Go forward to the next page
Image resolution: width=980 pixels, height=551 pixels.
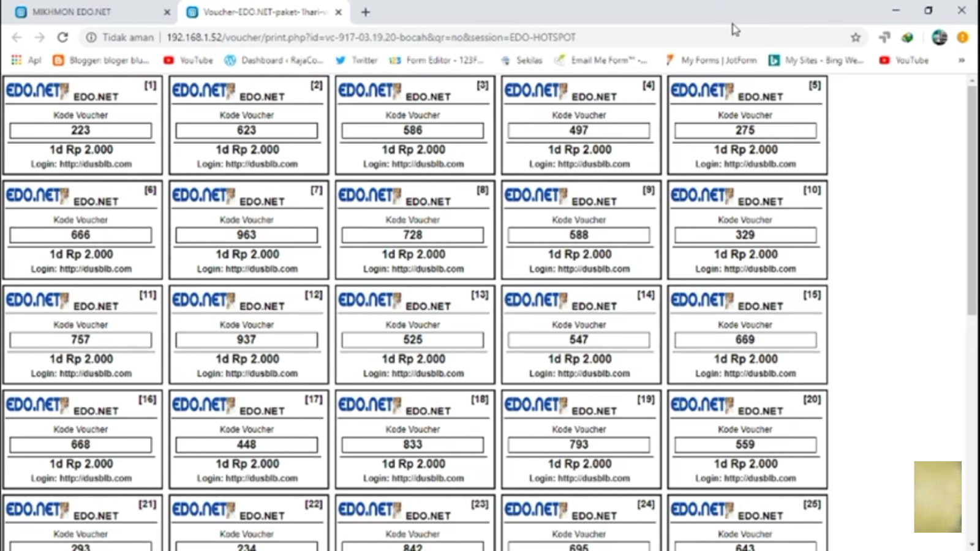pos(40,37)
